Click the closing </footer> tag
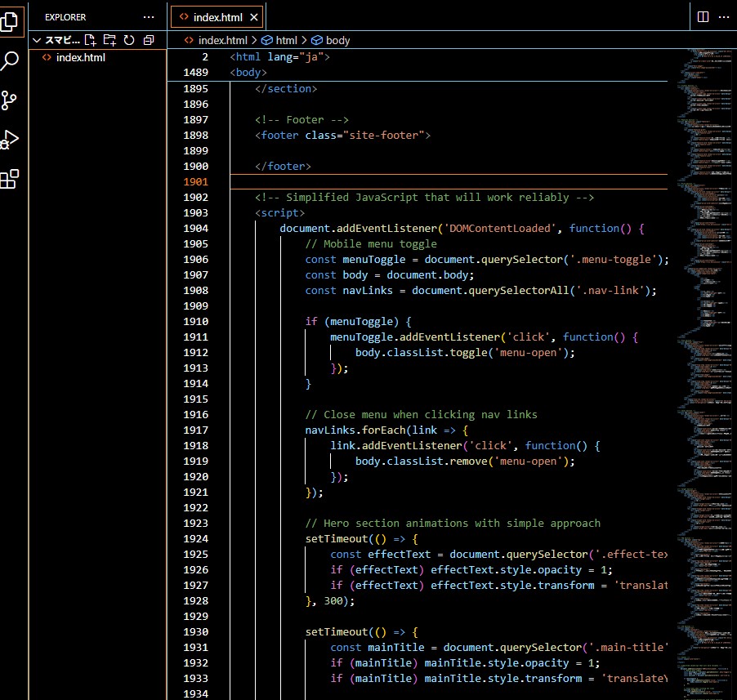 (283, 167)
